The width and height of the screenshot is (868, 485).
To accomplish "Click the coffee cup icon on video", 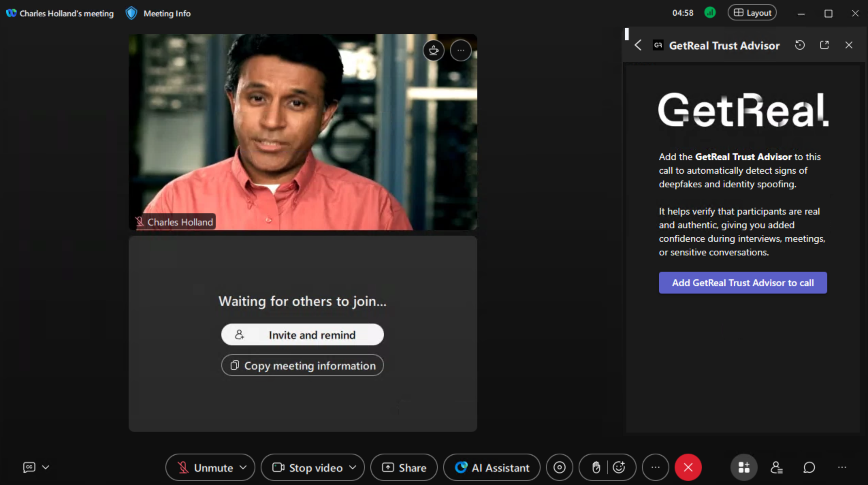I will 433,50.
